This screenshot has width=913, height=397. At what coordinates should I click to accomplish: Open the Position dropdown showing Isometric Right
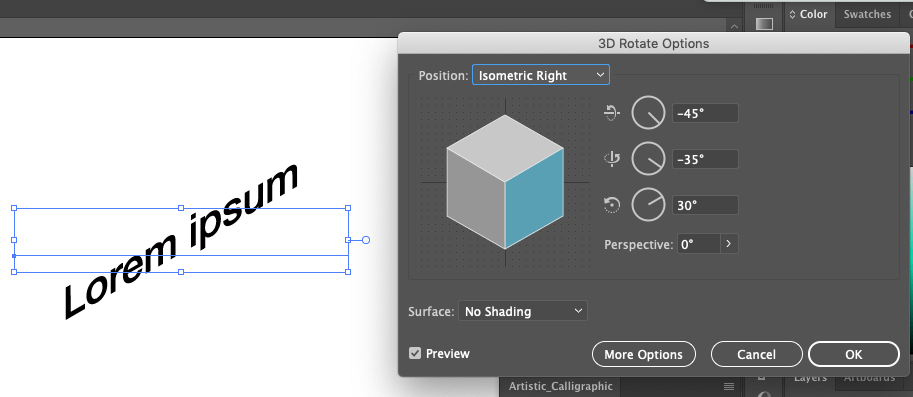coord(540,75)
